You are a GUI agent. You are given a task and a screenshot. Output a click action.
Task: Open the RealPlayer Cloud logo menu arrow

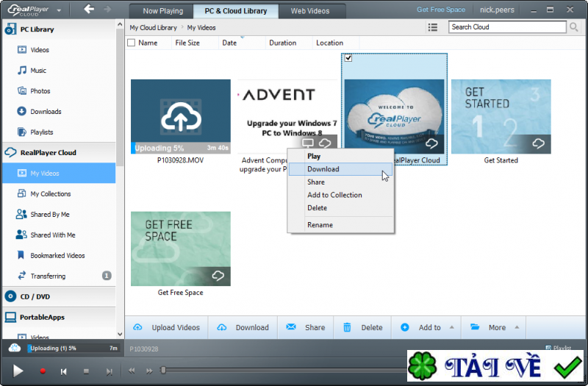59,10
